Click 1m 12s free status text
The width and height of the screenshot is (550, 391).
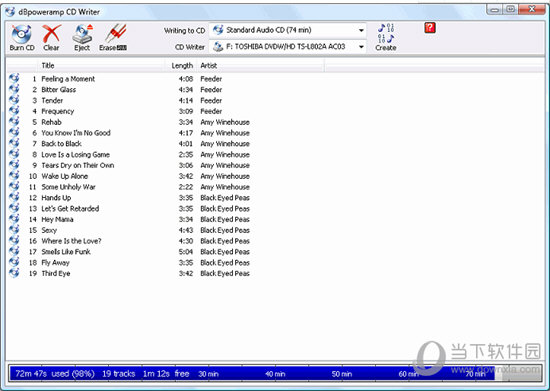(x=166, y=374)
